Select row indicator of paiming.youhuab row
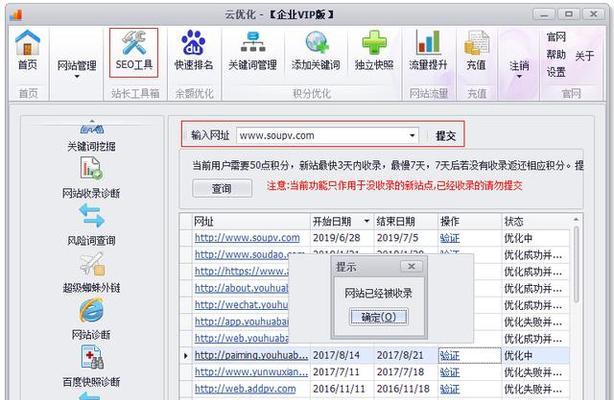The width and height of the screenshot is (614, 400). pyautogui.click(x=186, y=356)
